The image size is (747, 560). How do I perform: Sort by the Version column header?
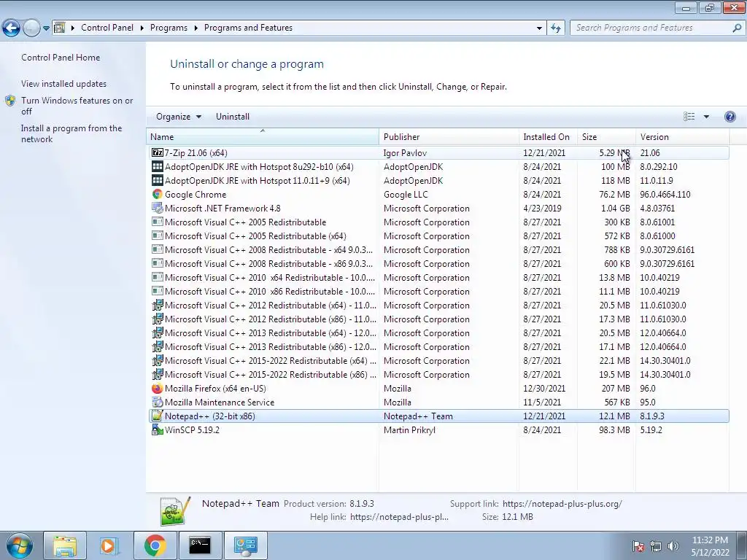(x=683, y=136)
